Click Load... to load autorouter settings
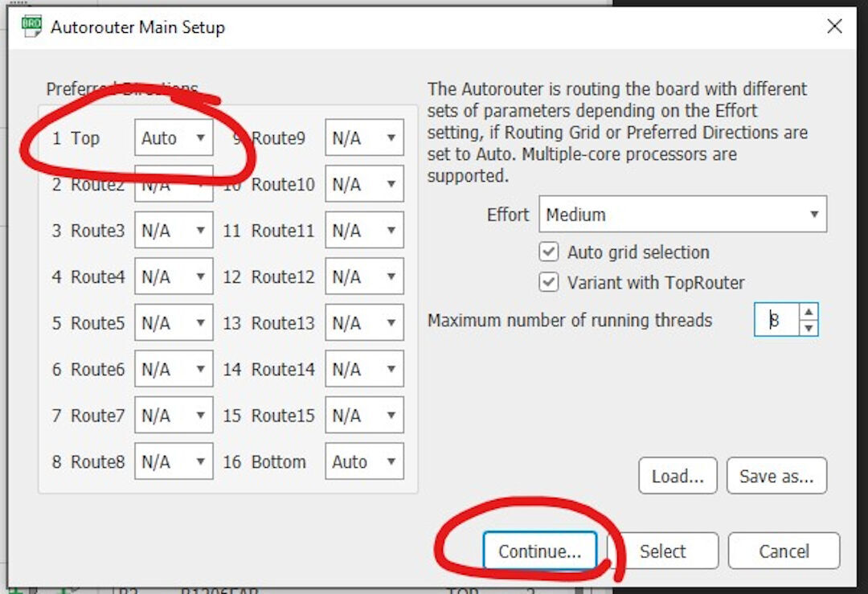This screenshot has height=594, width=868. pyautogui.click(x=678, y=476)
